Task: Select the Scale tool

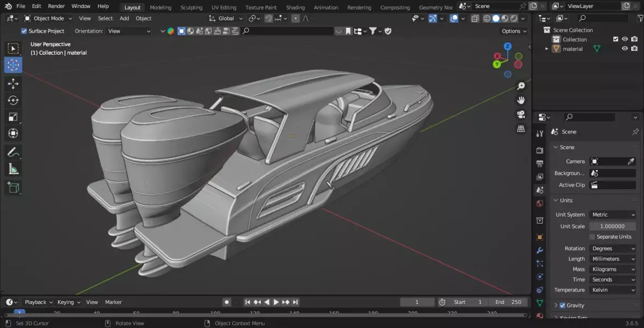Action: click(x=13, y=117)
